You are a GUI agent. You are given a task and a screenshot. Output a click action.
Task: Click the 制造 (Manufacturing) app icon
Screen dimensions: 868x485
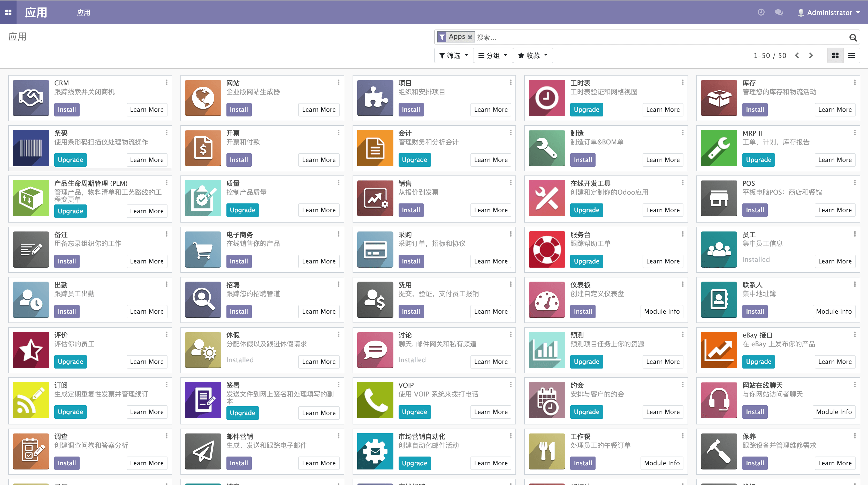547,147
